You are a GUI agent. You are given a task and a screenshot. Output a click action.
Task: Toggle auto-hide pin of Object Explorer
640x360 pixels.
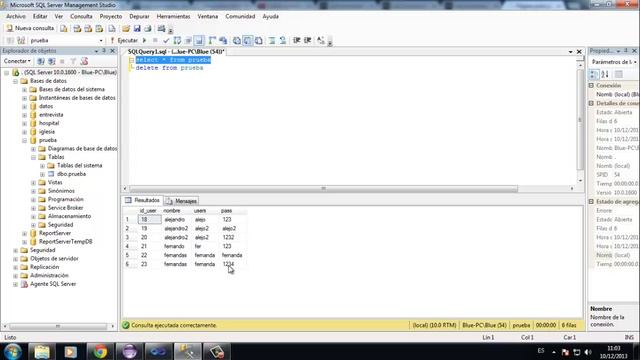tap(104, 51)
